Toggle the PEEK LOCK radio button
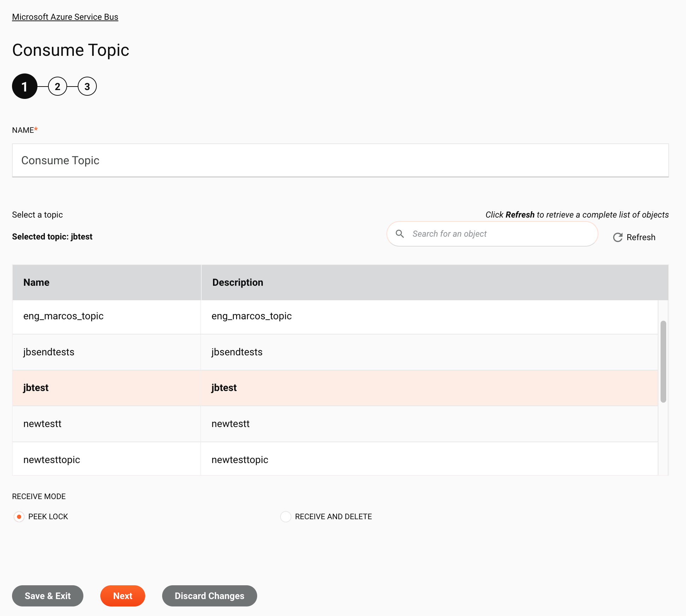686x616 pixels. point(18,517)
